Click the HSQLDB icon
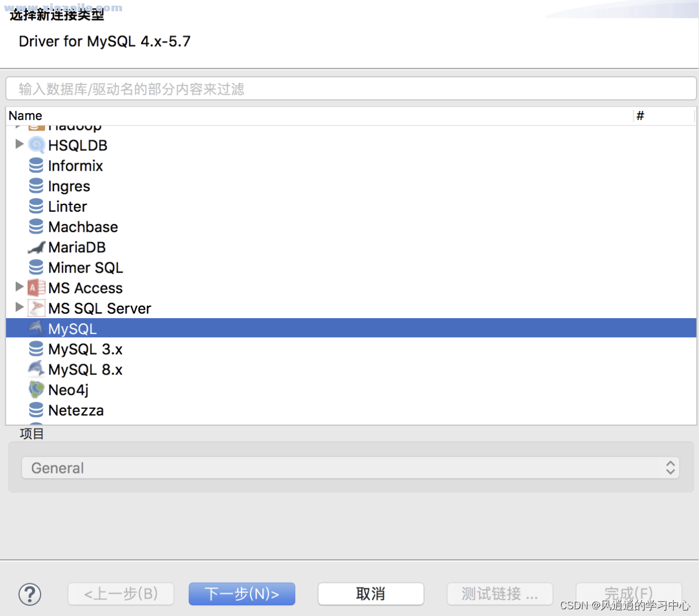 pyautogui.click(x=36, y=145)
